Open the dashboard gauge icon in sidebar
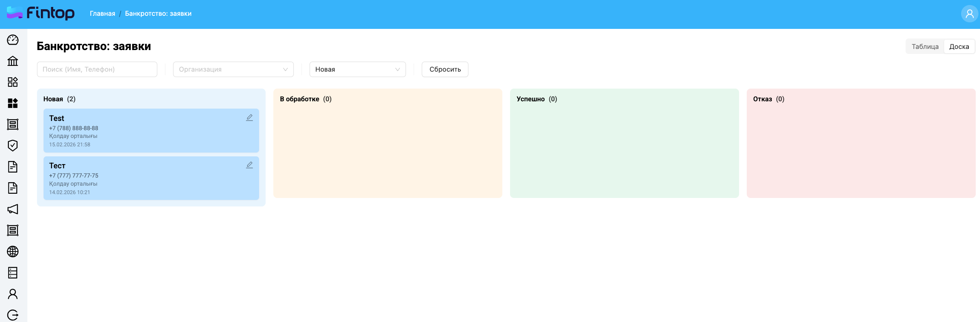Screen dimensions: 980x322 click(13, 40)
